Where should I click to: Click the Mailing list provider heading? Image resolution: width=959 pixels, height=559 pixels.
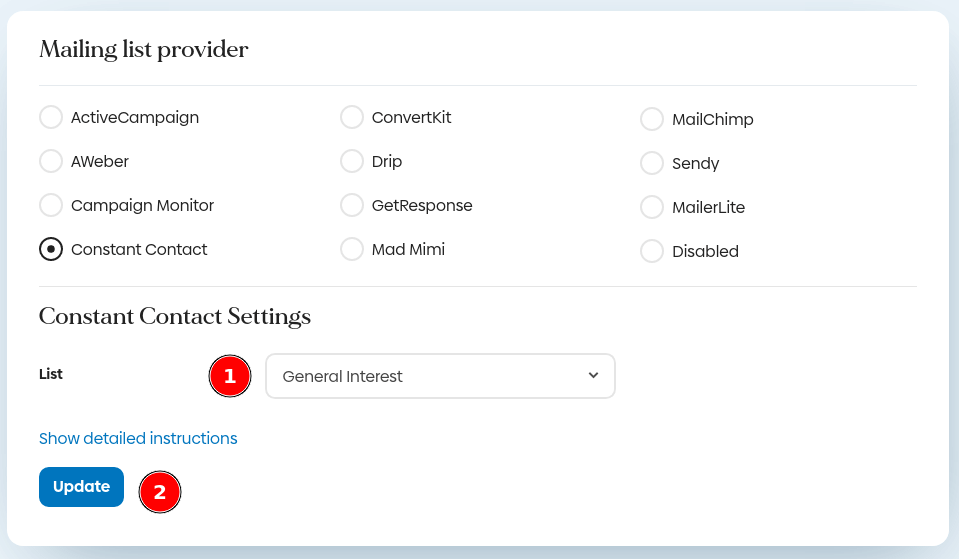click(x=144, y=50)
